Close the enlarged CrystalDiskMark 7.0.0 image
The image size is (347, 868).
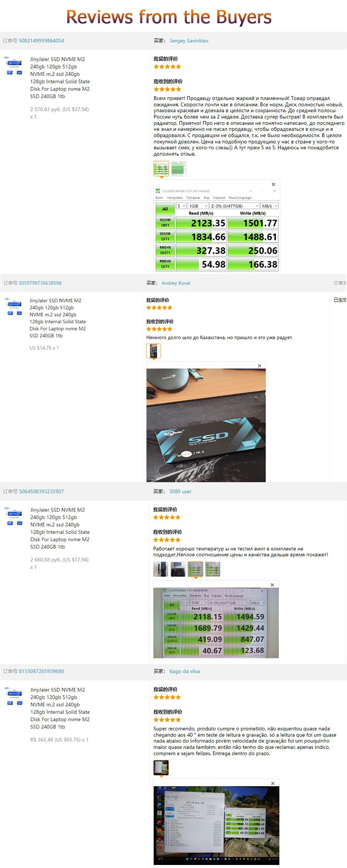point(272,585)
